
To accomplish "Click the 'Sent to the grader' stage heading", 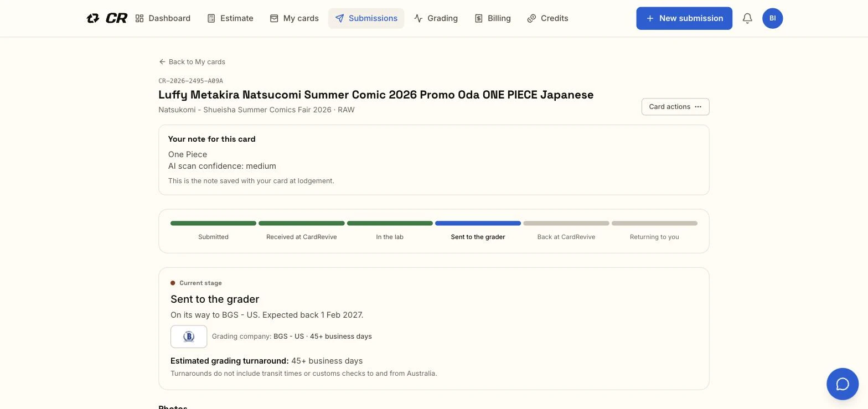I will point(215,299).
